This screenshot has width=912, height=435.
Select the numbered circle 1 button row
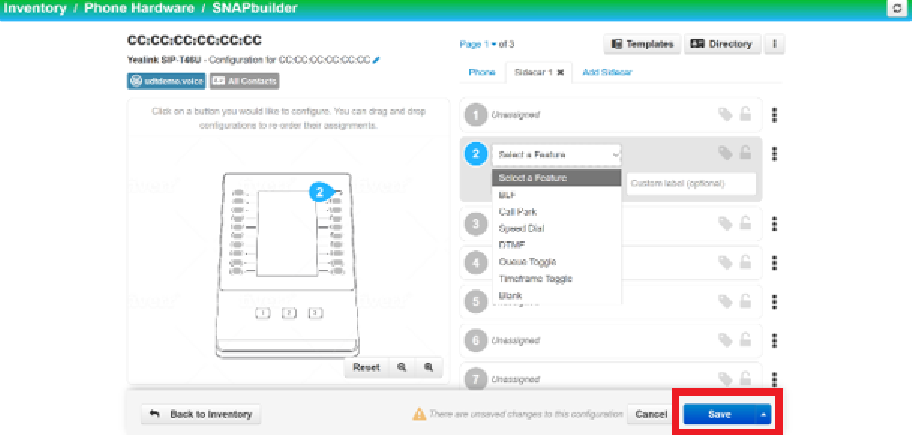click(476, 115)
